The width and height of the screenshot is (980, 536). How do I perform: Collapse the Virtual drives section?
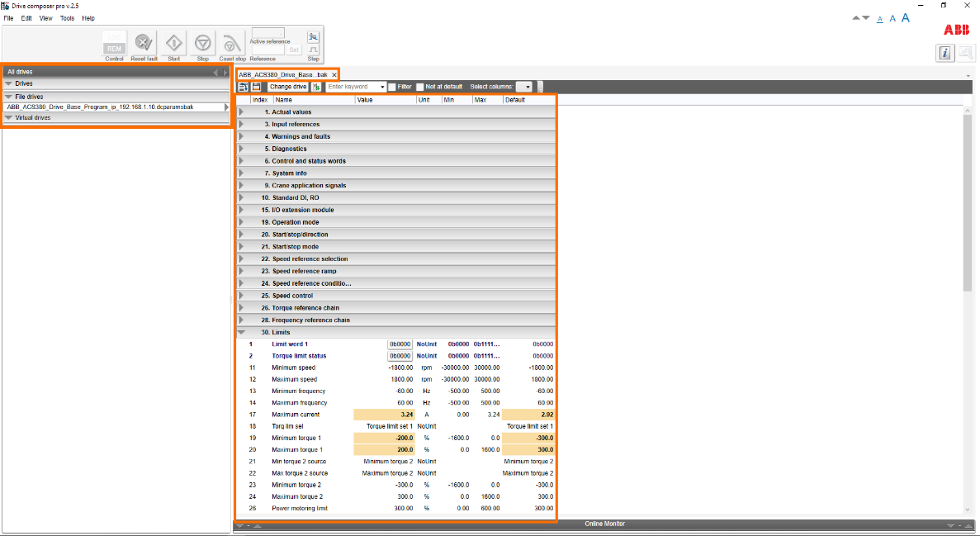(9, 117)
